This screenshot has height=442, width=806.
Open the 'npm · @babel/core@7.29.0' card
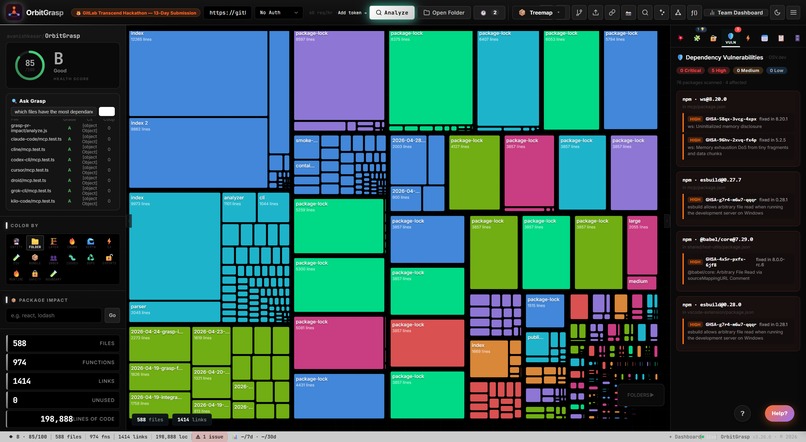point(738,260)
